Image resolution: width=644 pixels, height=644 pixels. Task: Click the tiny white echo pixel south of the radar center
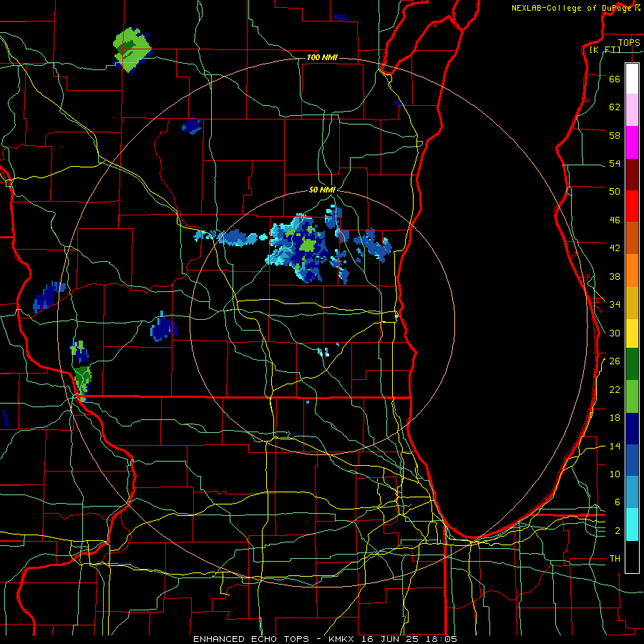click(x=327, y=354)
